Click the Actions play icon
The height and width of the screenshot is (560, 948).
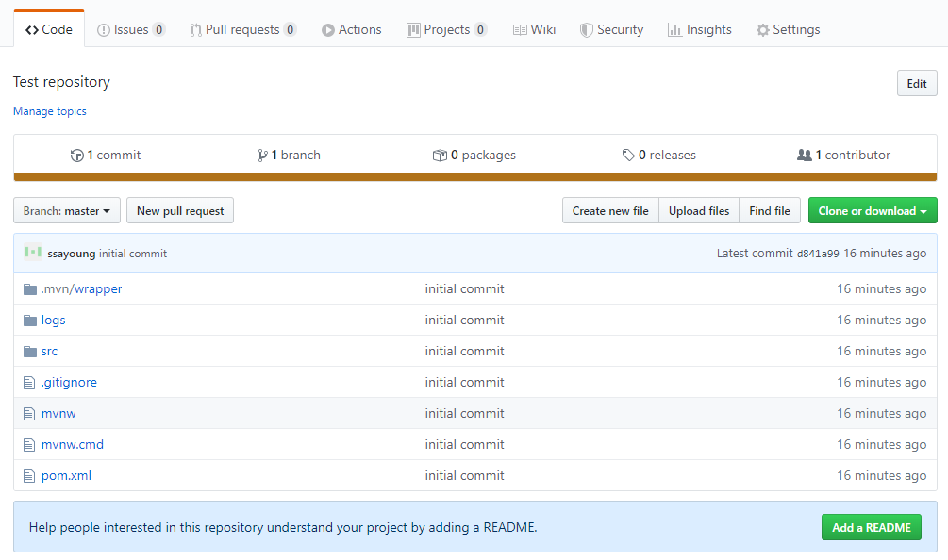tap(327, 30)
